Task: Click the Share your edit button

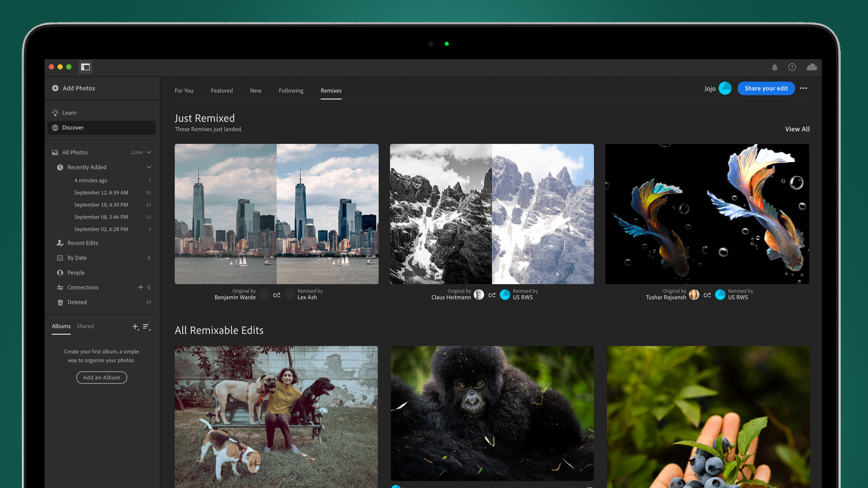Action: (766, 88)
